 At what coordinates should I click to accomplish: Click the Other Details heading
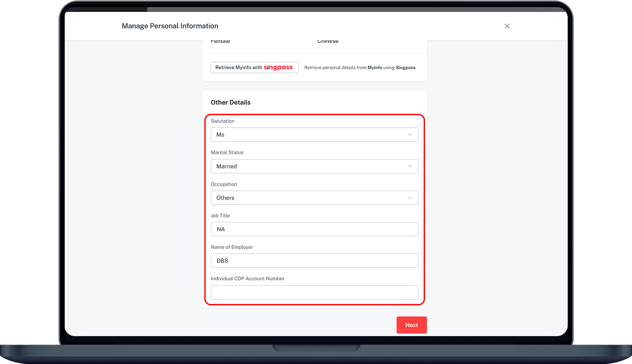point(230,102)
